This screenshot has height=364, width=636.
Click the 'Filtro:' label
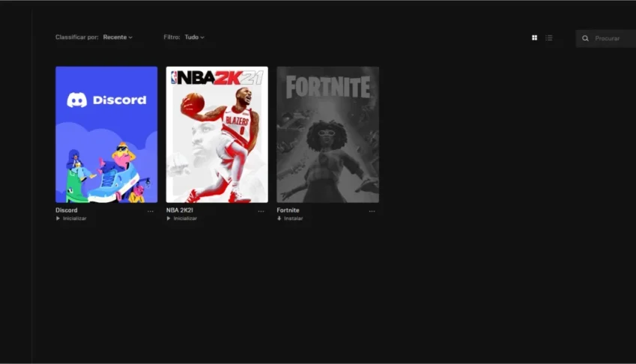click(172, 37)
